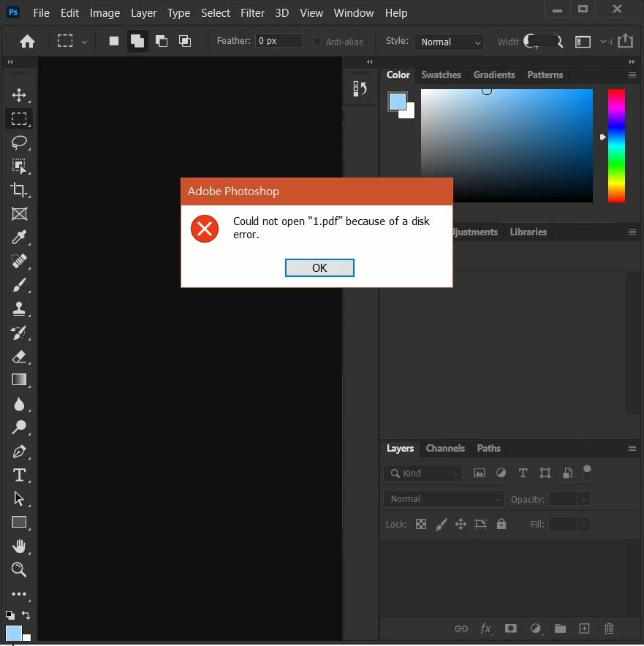Select the Gradient tool
The width and height of the screenshot is (644, 646).
pyautogui.click(x=19, y=379)
